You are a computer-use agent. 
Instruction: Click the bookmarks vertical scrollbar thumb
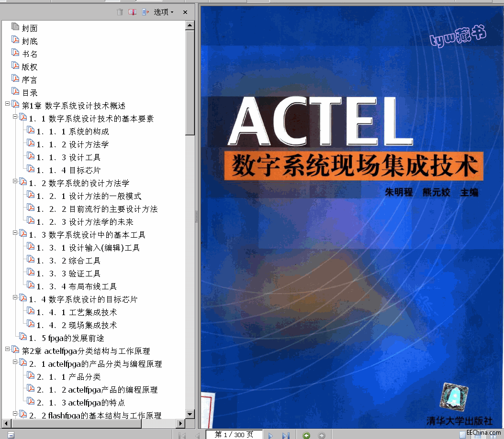[190, 83]
